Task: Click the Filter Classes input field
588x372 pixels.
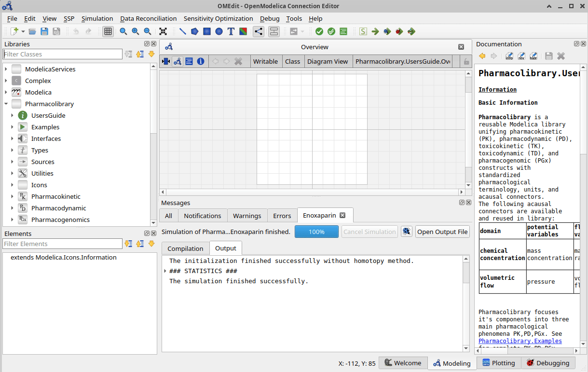Action: 63,54
